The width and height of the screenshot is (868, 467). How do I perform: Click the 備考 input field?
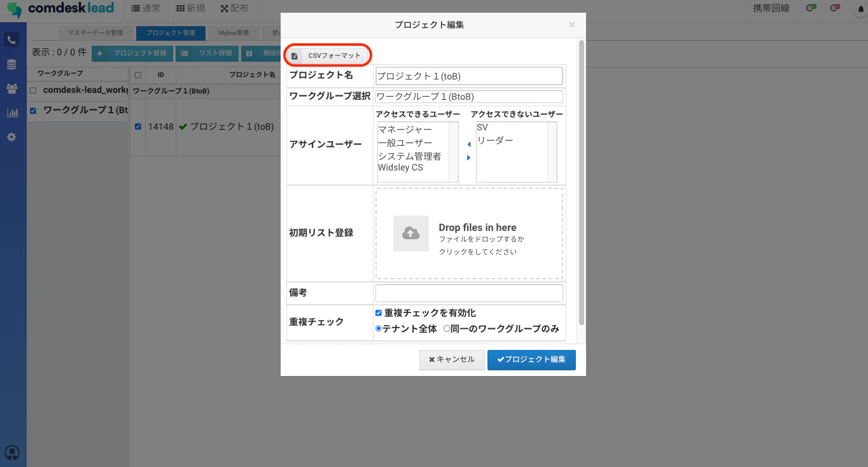coord(469,293)
